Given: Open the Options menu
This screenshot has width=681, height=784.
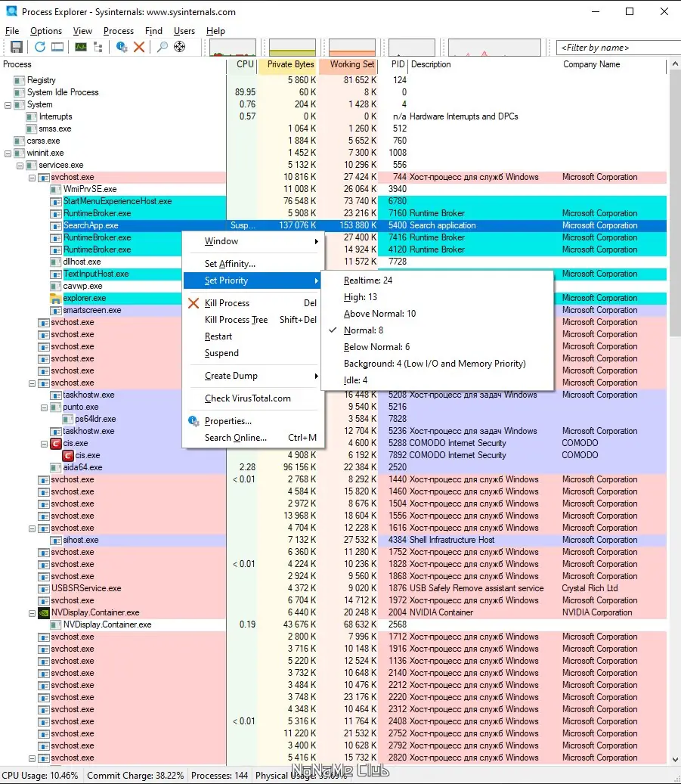Looking at the screenshot, I should click(46, 31).
